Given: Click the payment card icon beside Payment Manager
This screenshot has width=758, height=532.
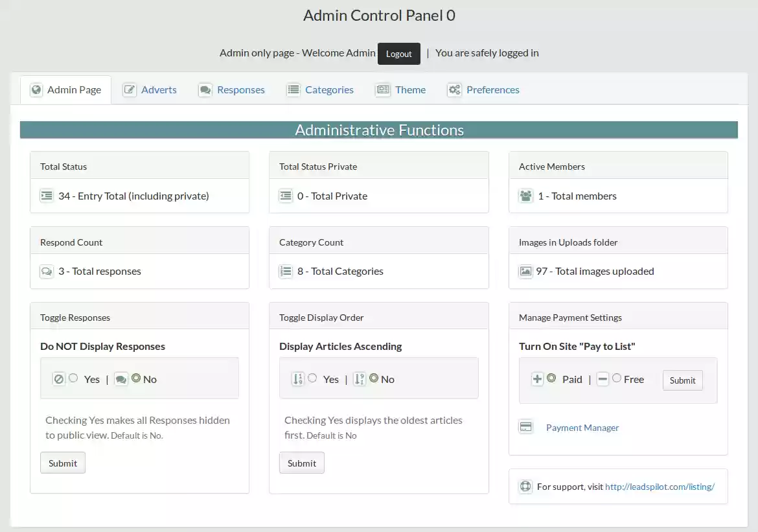Looking at the screenshot, I should (x=525, y=427).
